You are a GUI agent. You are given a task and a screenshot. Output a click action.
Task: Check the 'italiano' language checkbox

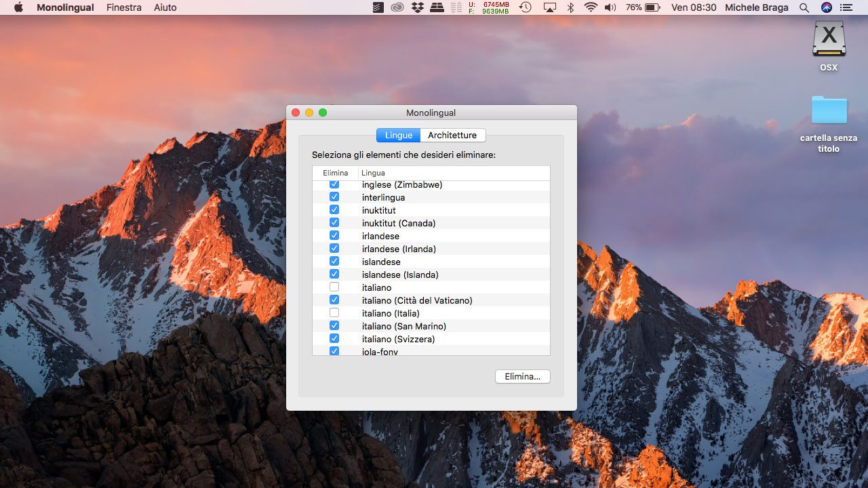pyautogui.click(x=334, y=287)
